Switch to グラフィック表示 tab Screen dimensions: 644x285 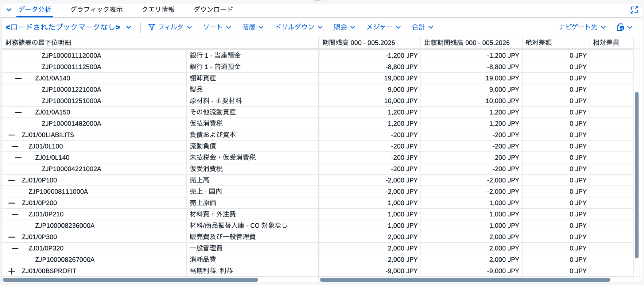pyautogui.click(x=96, y=9)
